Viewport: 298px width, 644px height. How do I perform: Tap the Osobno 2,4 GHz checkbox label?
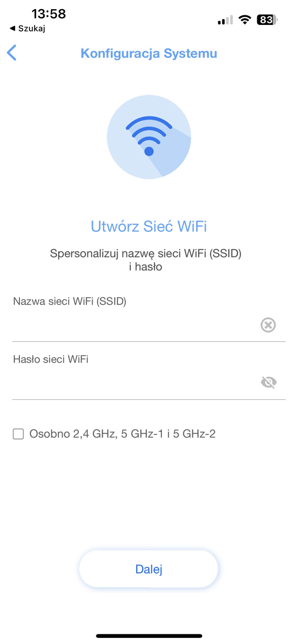coord(123,434)
